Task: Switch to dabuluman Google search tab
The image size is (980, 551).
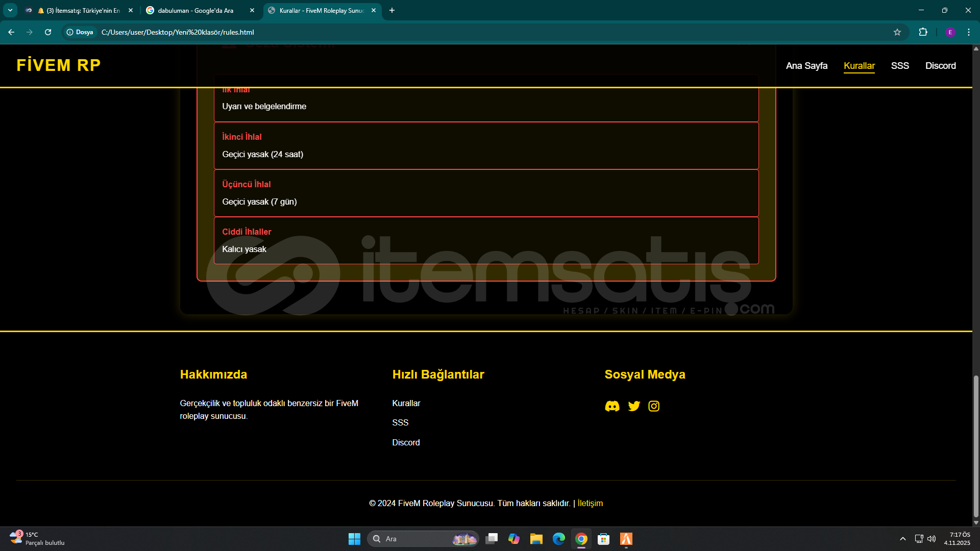Action: coord(195,10)
